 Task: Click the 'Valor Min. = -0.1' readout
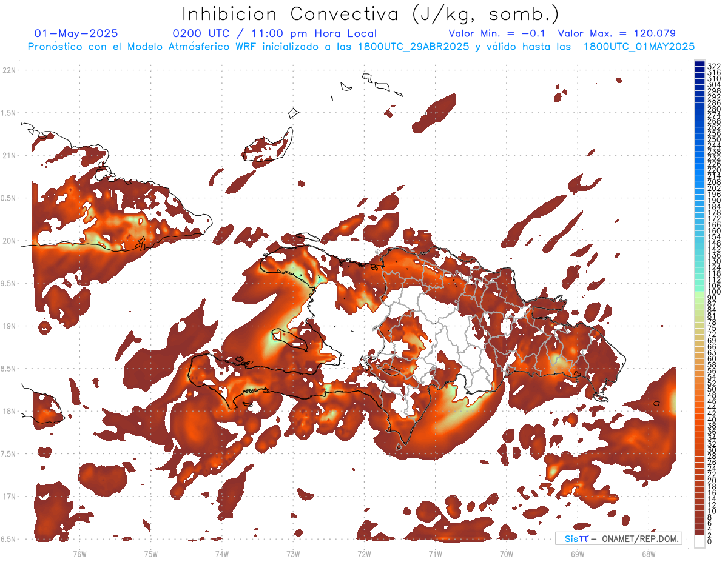tap(497, 33)
